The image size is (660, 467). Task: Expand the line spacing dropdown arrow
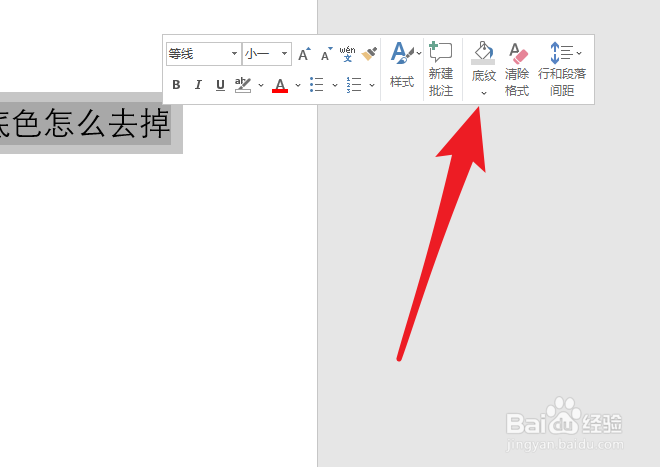point(579,53)
